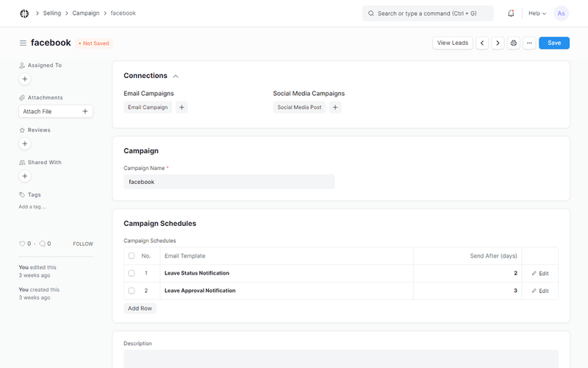
Task: Select checkbox for Leave Status Notification row
Action: tap(132, 273)
